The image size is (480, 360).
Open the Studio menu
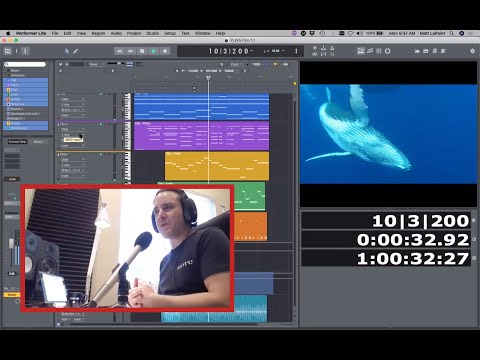click(x=152, y=33)
